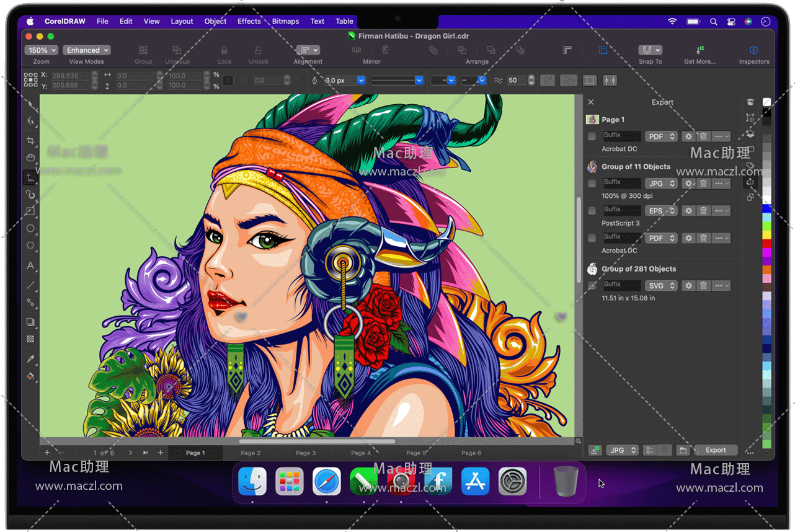Open the 150% zoom level dropdown

tap(42, 50)
